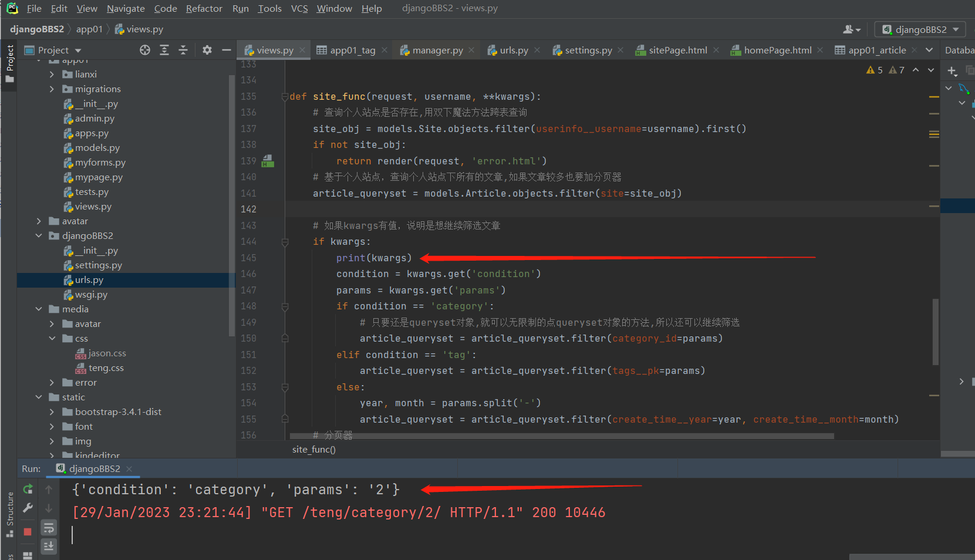Expand the migrations folder
Viewport: 975px width, 560px height.
click(x=52, y=89)
